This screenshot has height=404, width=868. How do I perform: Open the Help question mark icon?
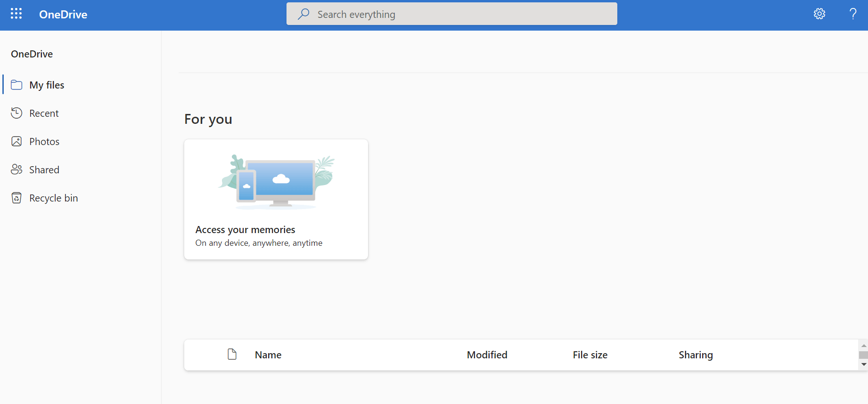point(853,14)
